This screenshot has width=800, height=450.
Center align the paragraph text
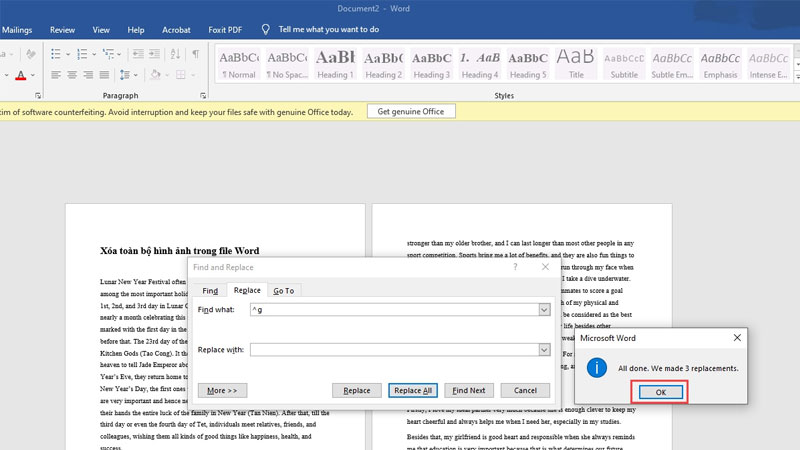click(73, 76)
